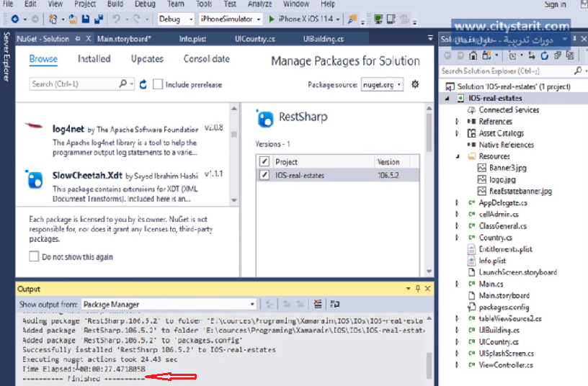
Task: Collapse the IOS-real-estates project node
Action: point(447,98)
